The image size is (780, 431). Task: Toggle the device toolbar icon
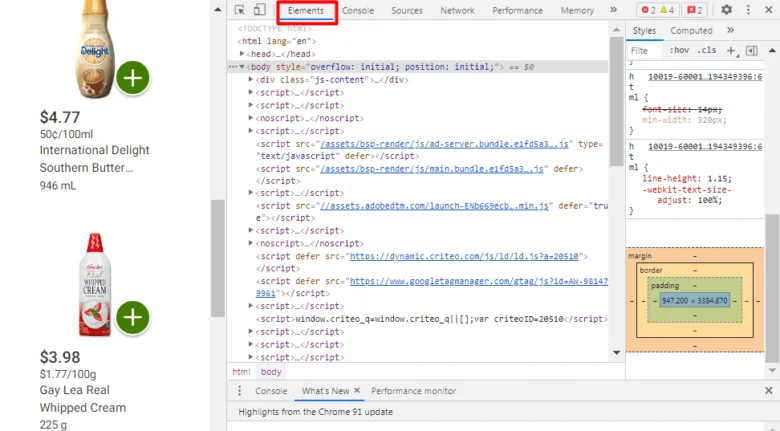point(259,10)
